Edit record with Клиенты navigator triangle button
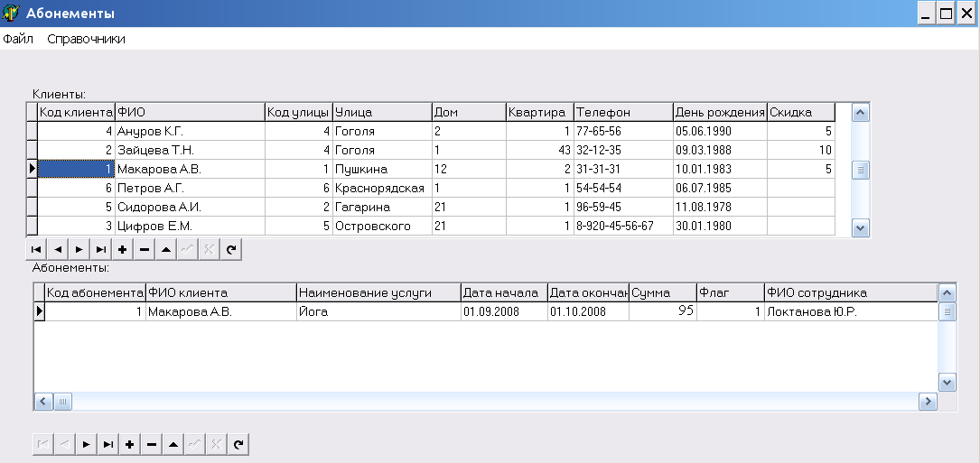This screenshot has height=463, width=980. point(165,249)
